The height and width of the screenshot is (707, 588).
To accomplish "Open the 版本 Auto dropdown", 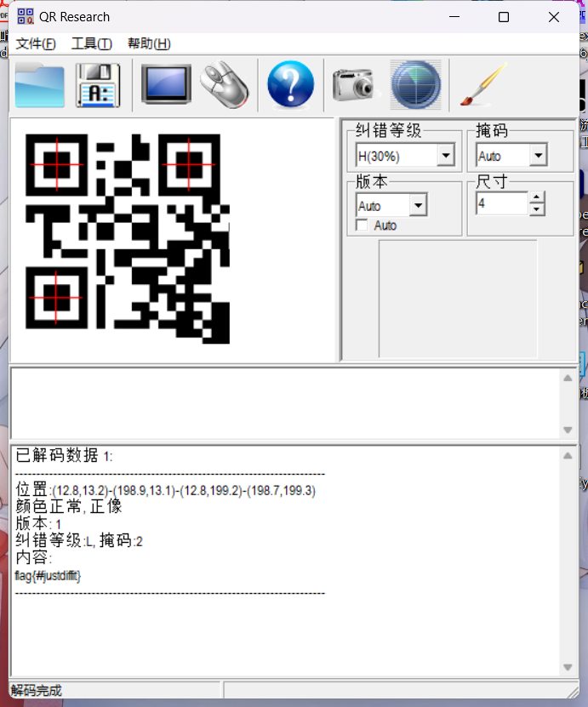I will click(417, 206).
